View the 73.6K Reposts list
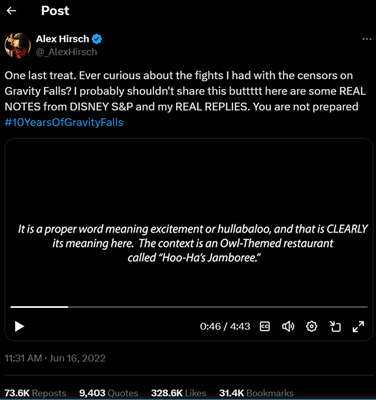 [x=35, y=393]
